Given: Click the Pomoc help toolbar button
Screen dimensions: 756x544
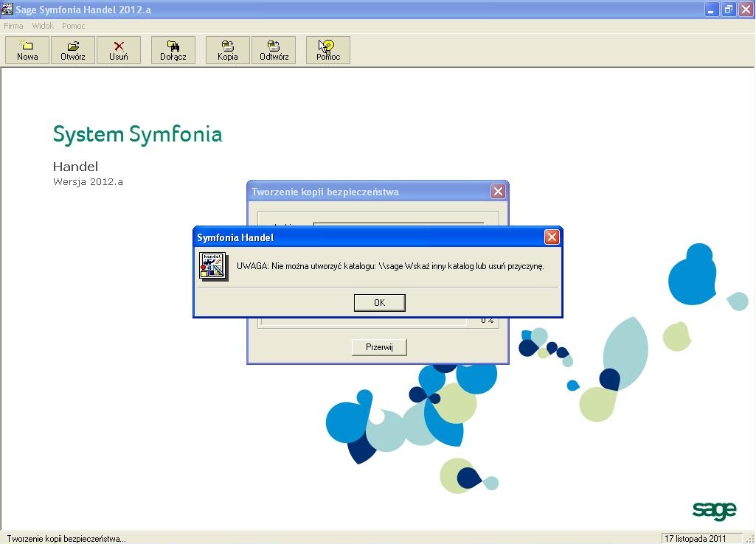Looking at the screenshot, I should click(328, 50).
